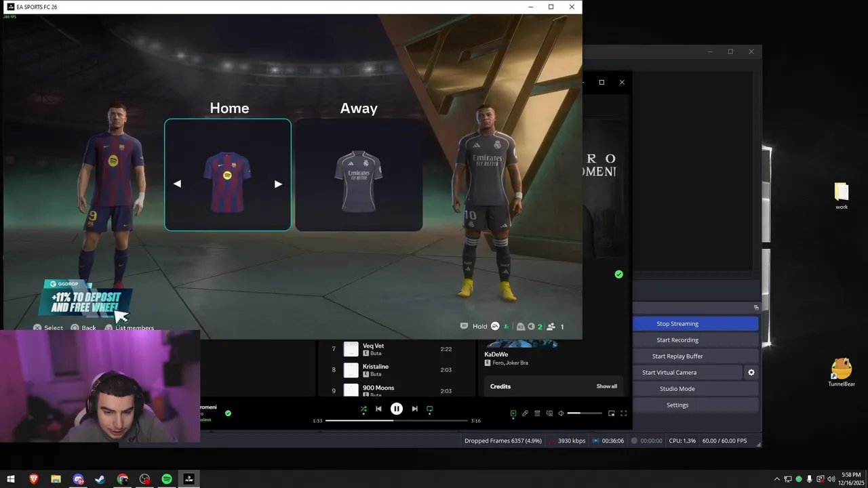The width and height of the screenshot is (868, 488).
Task: Select next home kit with right arrow
Action: tap(278, 184)
